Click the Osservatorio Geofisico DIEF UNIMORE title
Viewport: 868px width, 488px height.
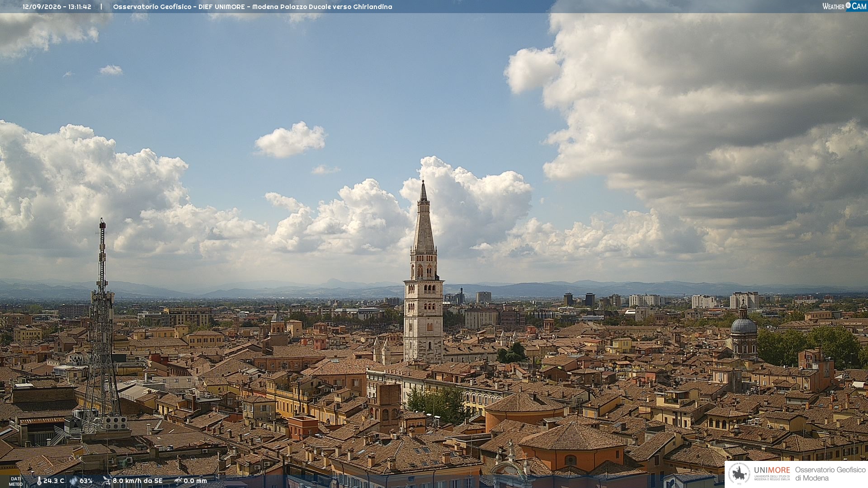pos(252,7)
